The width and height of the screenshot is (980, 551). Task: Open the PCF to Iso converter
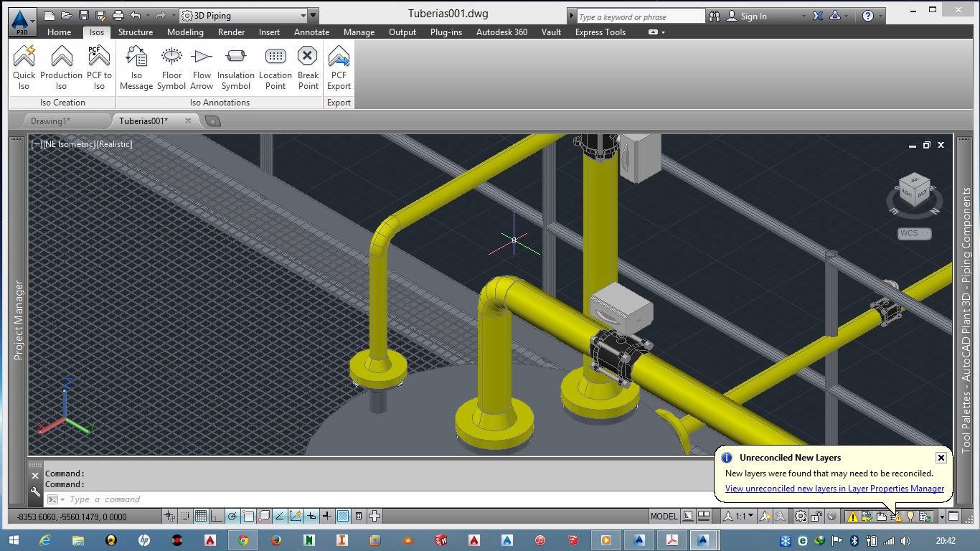click(x=98, y=67)
